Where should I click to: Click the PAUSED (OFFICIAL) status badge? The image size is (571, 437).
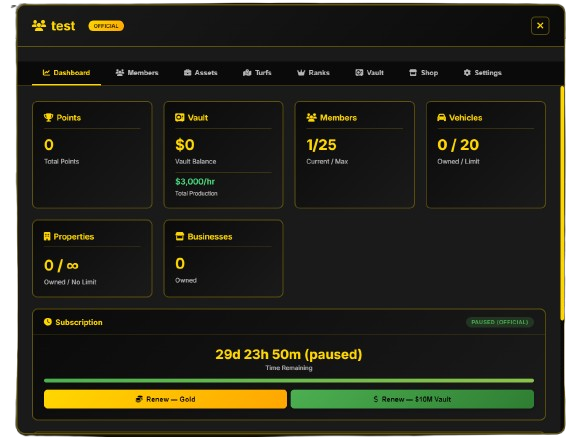pos(500,322)
